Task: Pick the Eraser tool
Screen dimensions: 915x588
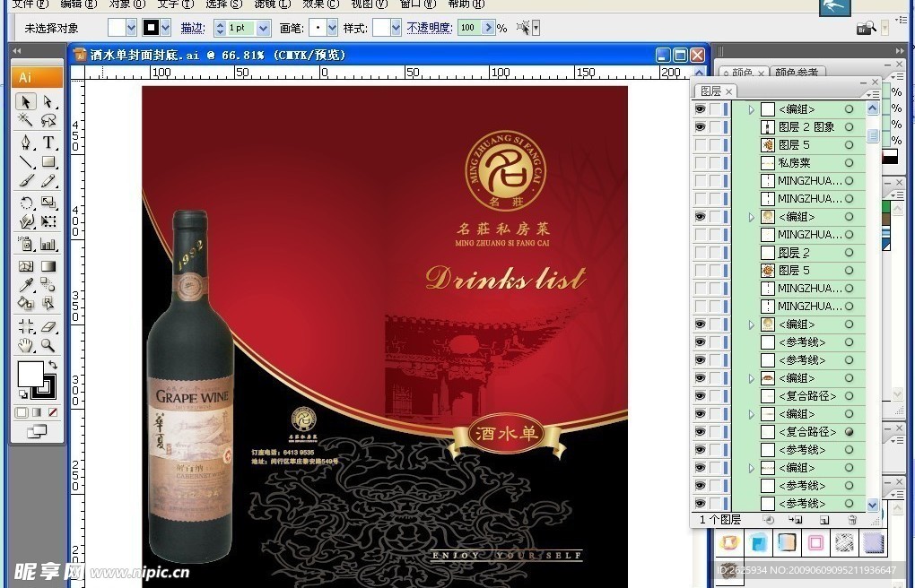Action: pyautogui.click(x=48, y=325)
